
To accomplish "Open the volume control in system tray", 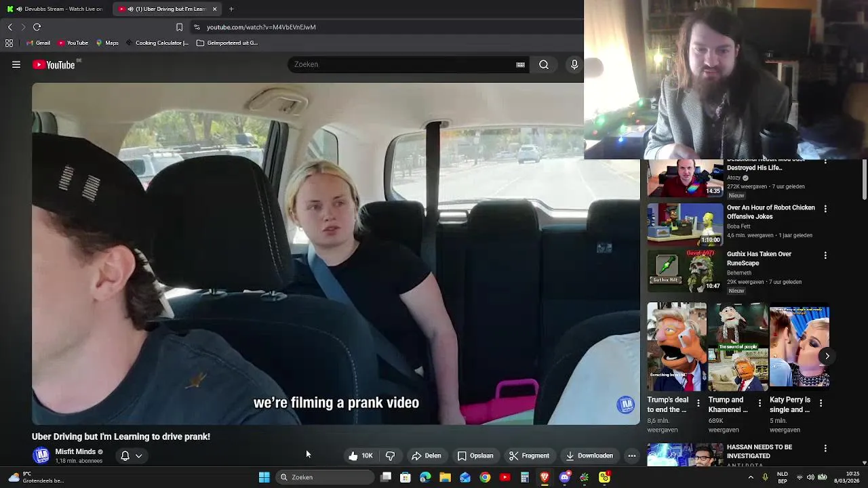I will (810, 477).
